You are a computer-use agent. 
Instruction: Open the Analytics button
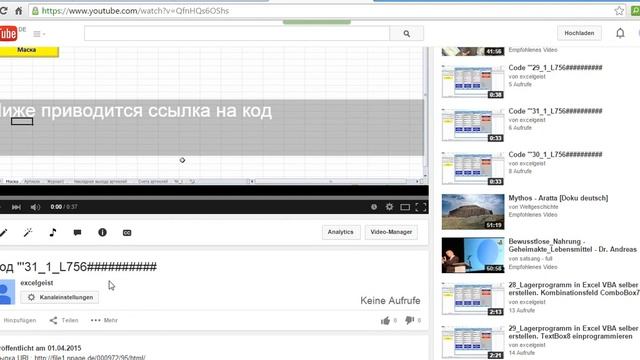[341, 232]
